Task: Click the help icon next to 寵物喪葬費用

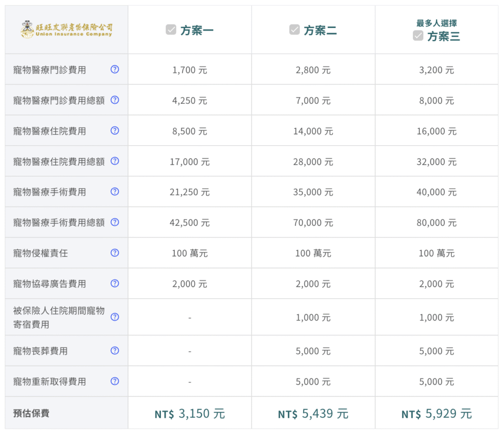Action: pos(114,350)
